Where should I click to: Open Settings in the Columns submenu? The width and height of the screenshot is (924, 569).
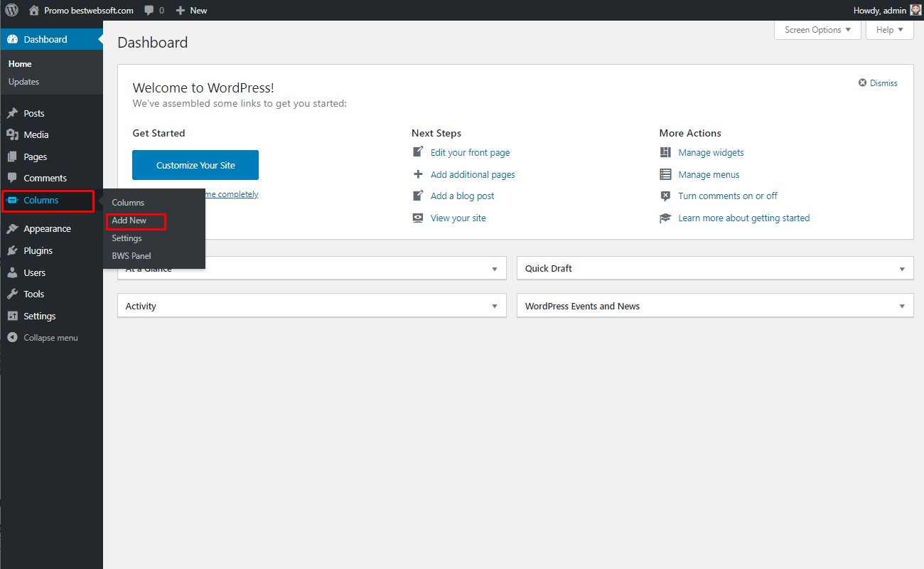pos(127,238)
